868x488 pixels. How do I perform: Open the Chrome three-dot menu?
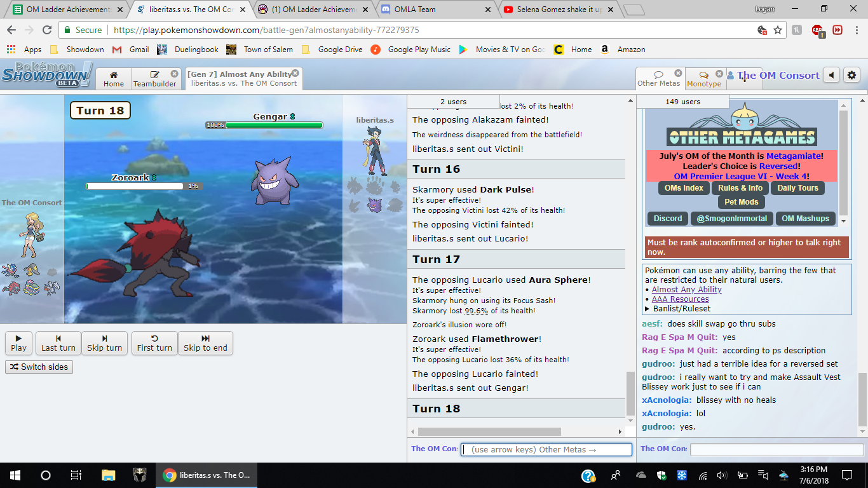[857, 30]
